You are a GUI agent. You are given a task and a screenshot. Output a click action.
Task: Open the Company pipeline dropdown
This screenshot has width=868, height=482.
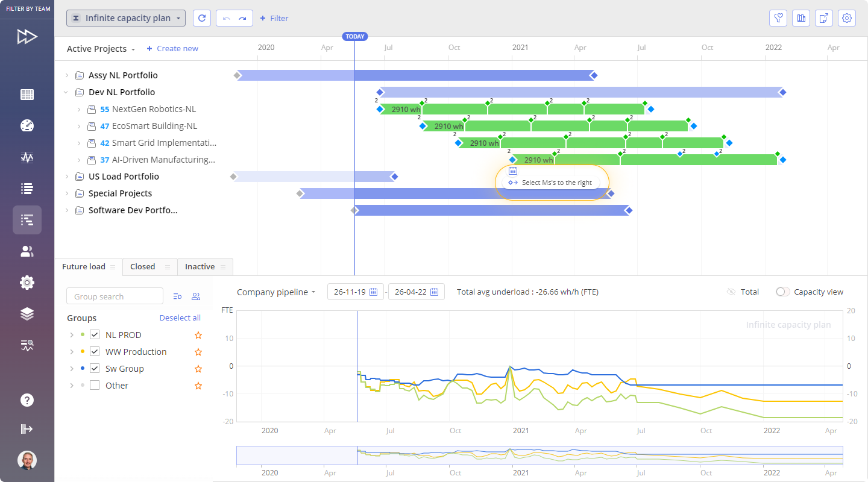tap(276, 292)
